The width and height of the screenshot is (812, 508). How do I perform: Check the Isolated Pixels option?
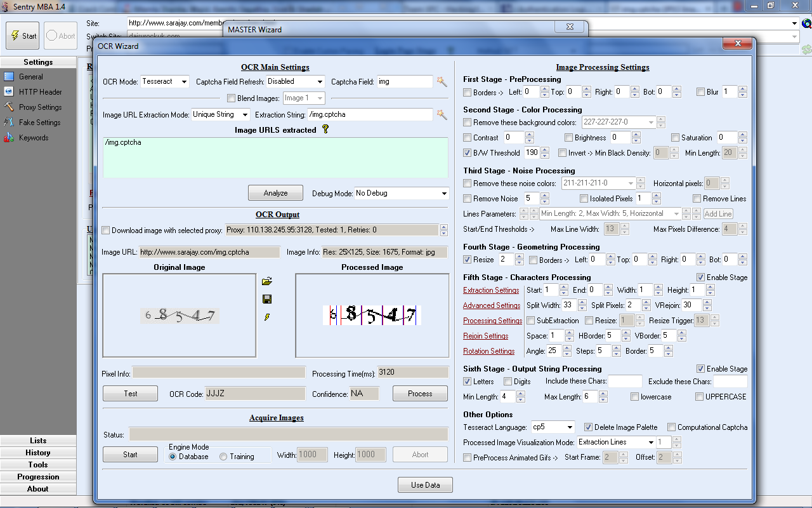[x=584, y=199]
